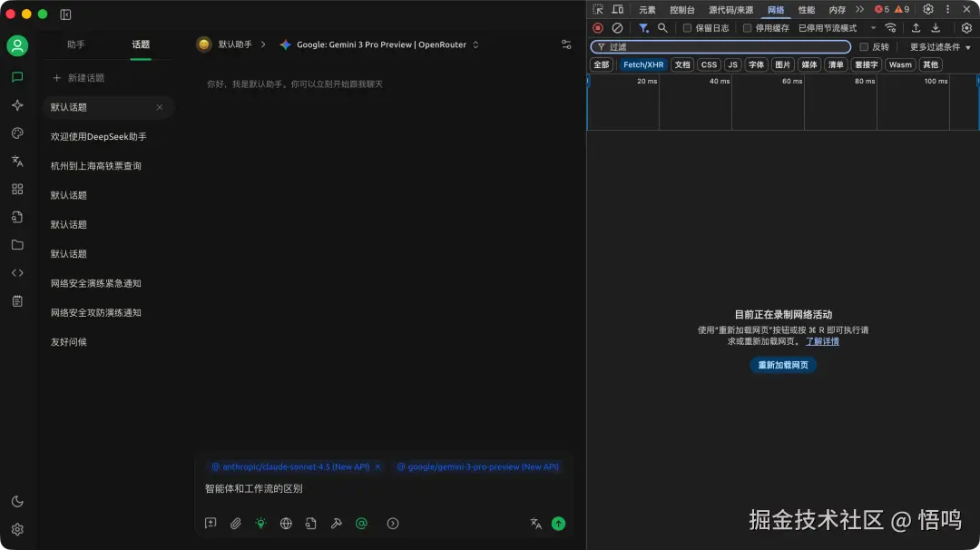Open the chat settings sliders icon

pyautogui.click(x=566, y=44)
